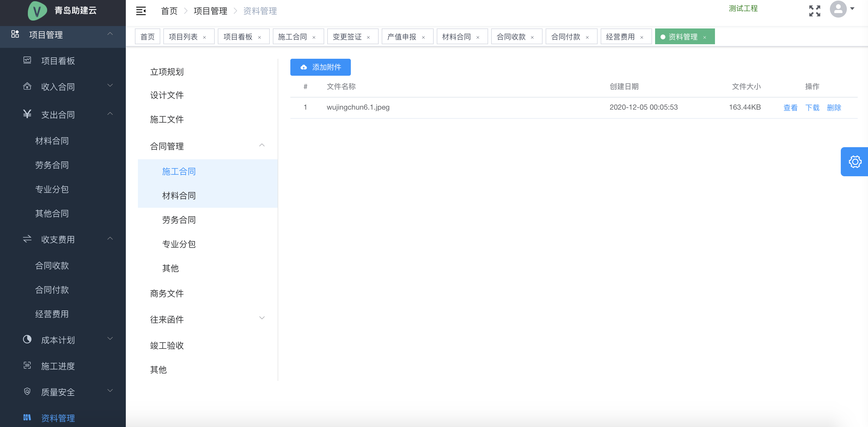Select 资料管理 sidebar item
868x427 pixels.
pyautogui.click(x=58, y=418)
